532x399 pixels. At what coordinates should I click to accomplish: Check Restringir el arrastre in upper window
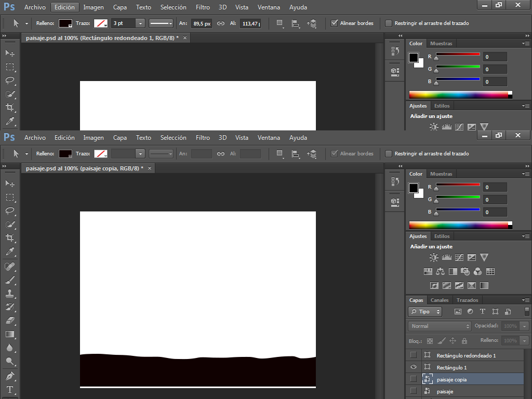pyautogui.click(x=389, y=23)
